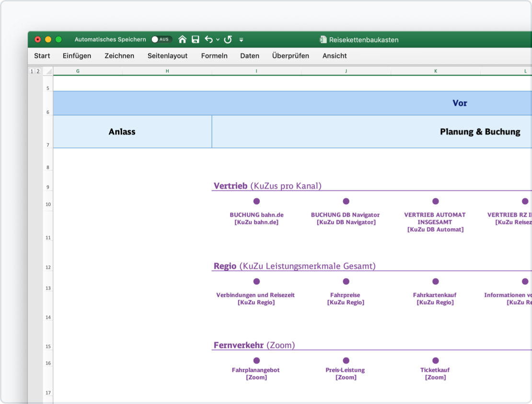Screen dimensions: 532x404
Task: Open the Einfügen ribbon tab
Action: click(77, 56)
